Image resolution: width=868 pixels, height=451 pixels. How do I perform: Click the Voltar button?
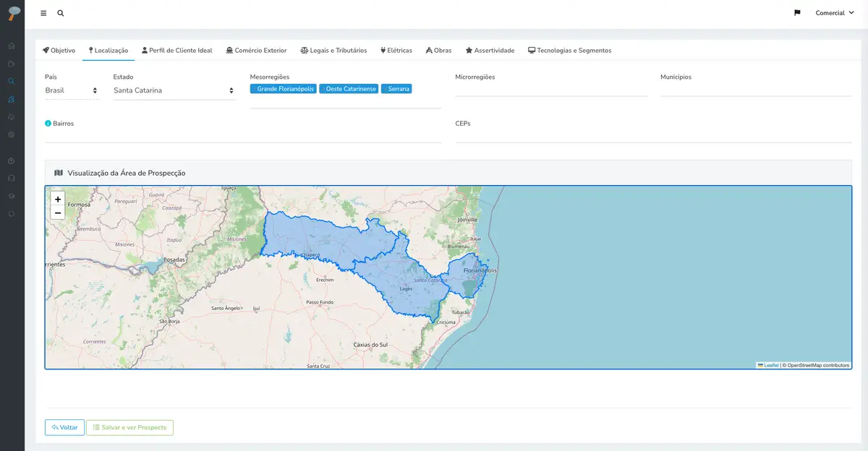pos(64,427)
